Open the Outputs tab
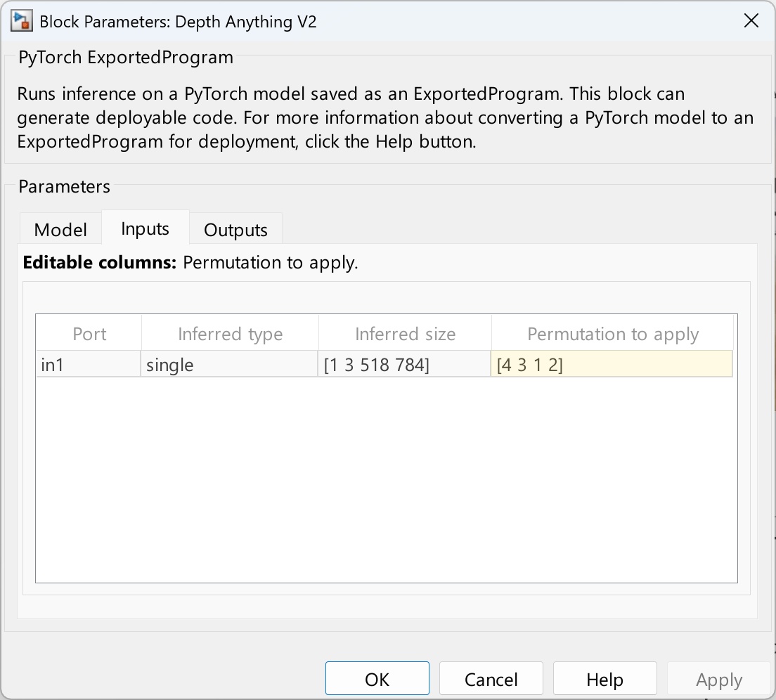Image resolution: width=776 pixels, height=700 pixels. 235,230
